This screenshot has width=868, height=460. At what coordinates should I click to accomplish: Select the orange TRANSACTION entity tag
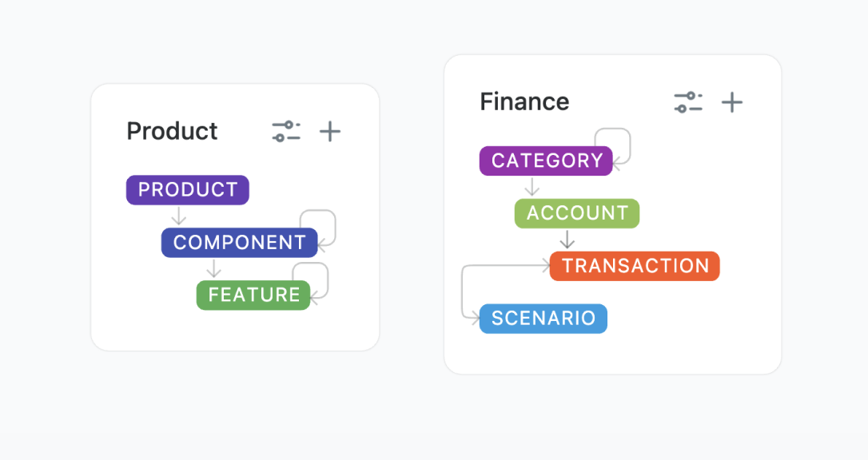click(635, 267)
